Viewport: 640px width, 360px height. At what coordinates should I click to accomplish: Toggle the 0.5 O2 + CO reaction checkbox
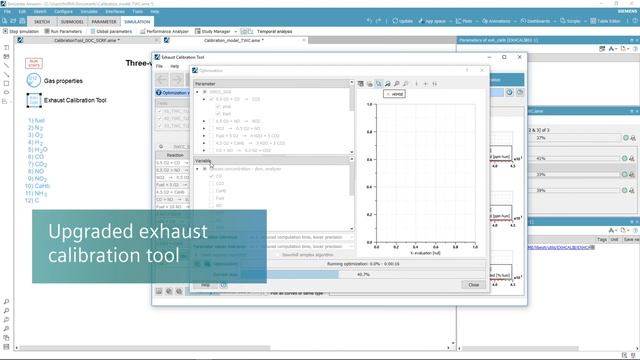pyautogui.click(x=211, y=99)
